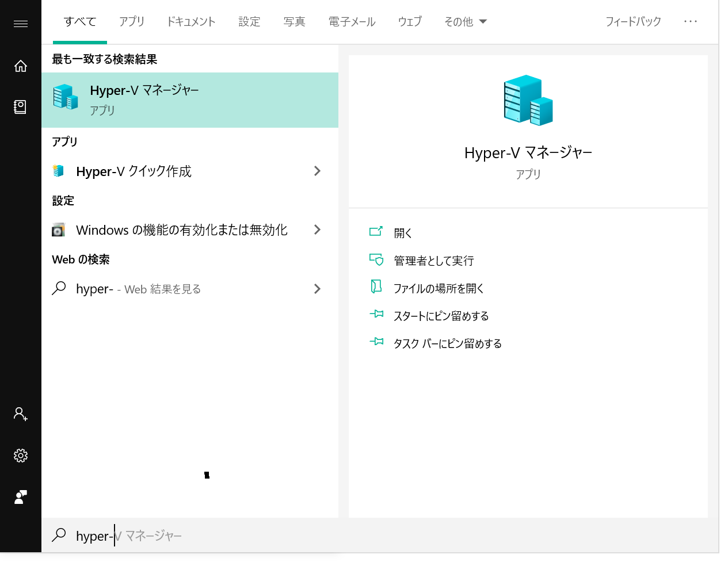This screenshot has height=562, width=728.
Task: Click 開く to launch Hyper-V Manager
Action: [403, 233]
